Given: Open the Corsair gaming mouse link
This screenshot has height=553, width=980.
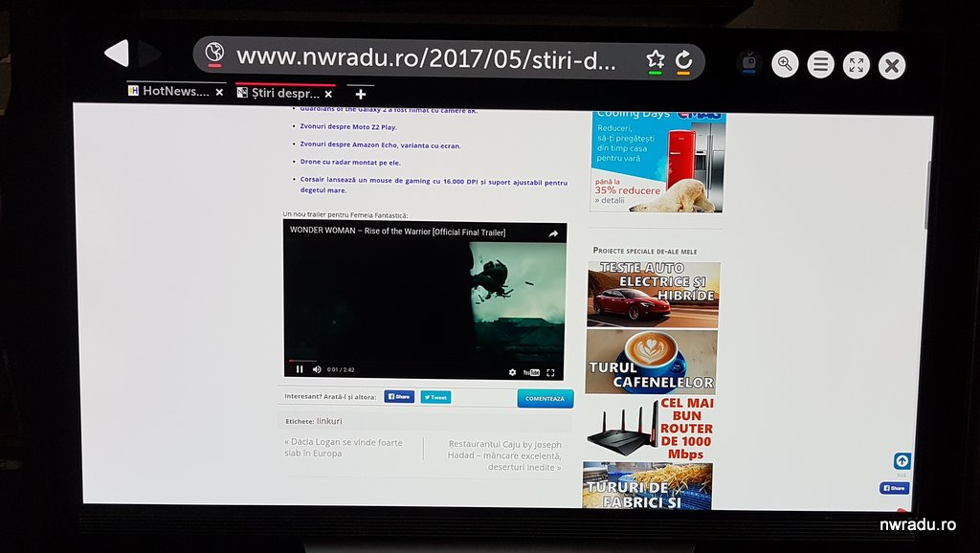Looking at the screenshot, I should click(434, 186).
